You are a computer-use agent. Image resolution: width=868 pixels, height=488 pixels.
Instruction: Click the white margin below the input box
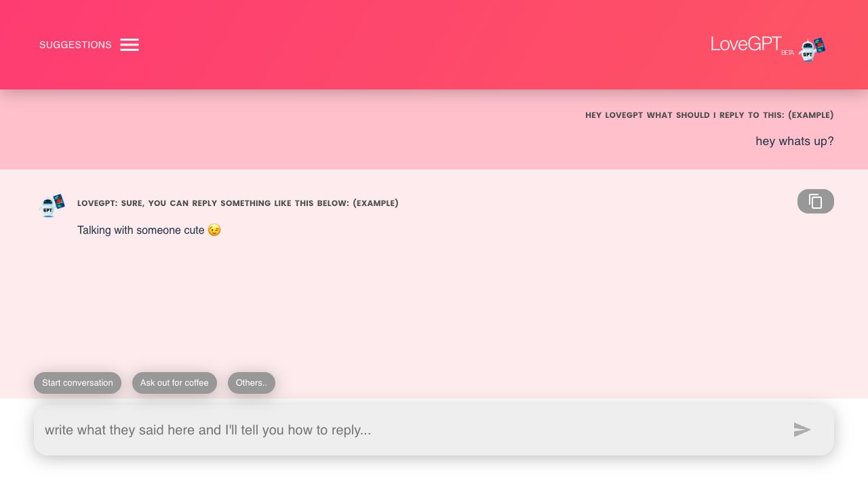tap(434, 473)
